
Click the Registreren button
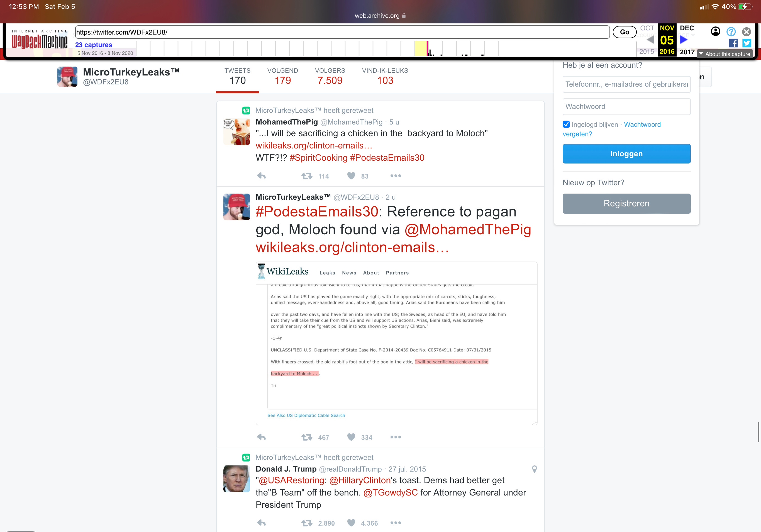626,204
